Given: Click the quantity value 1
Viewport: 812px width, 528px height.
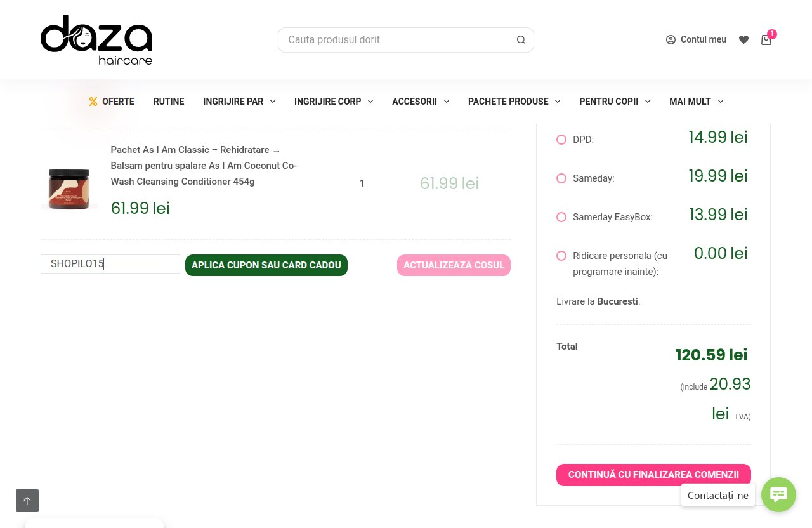Looking at the screenshot, I should coord(362,183).
